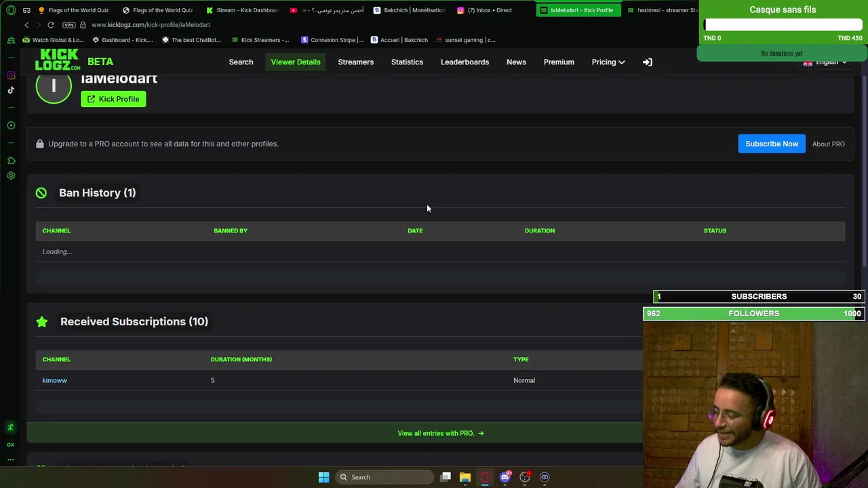The image size is (868, 488).
Task: Click the Followers goal progress bar
Action: 753,313
